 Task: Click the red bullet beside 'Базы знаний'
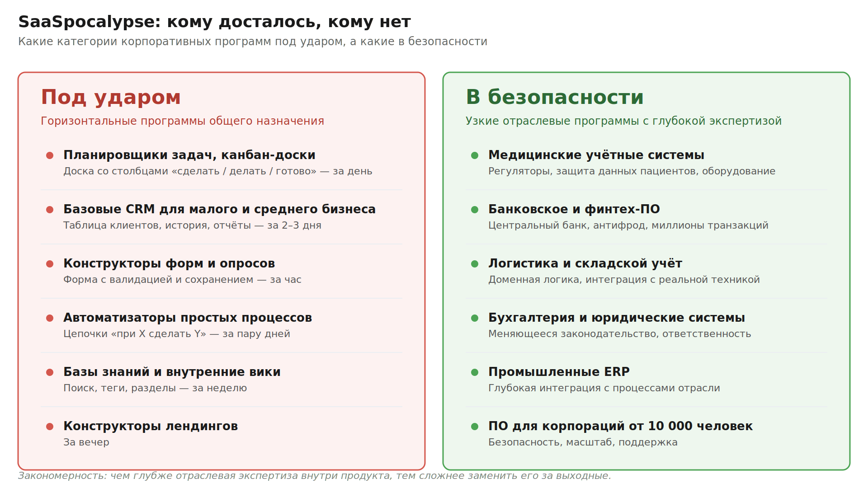click(50, 372)
